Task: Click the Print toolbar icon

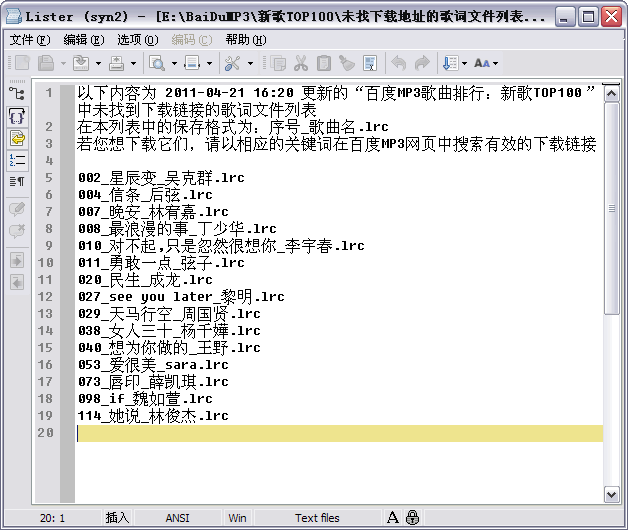Action: (x=117, y=63)
